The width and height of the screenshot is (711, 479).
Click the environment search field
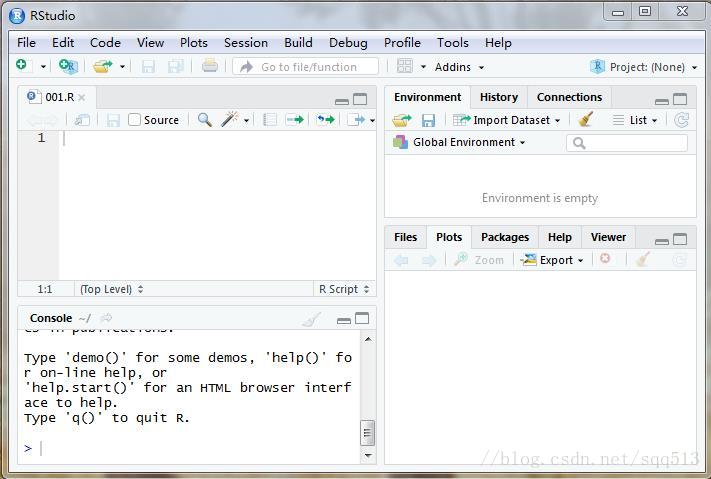627,143
